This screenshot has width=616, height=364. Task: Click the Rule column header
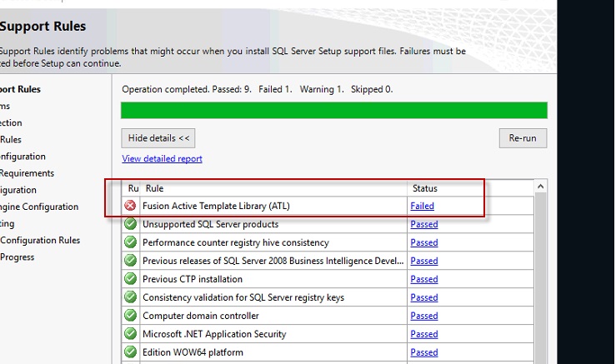pos(273,188)
